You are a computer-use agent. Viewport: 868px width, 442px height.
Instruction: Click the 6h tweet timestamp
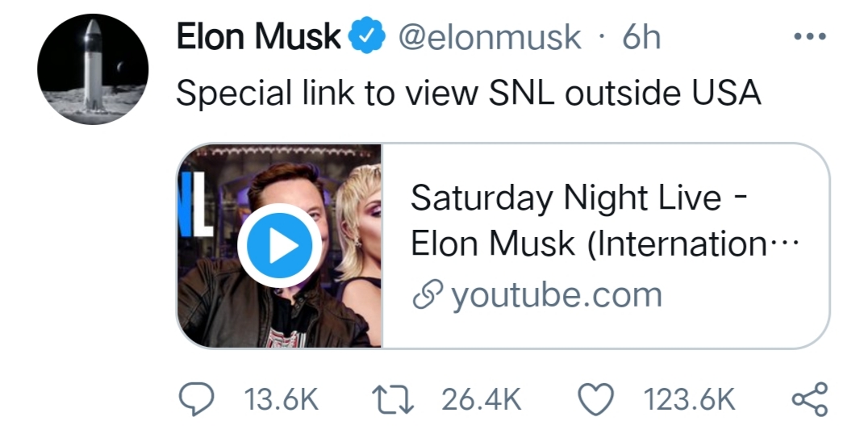coord(641,37)
